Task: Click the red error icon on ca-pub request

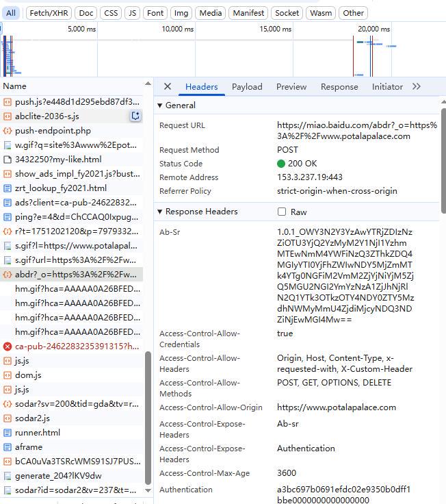Action: [7, 346]
